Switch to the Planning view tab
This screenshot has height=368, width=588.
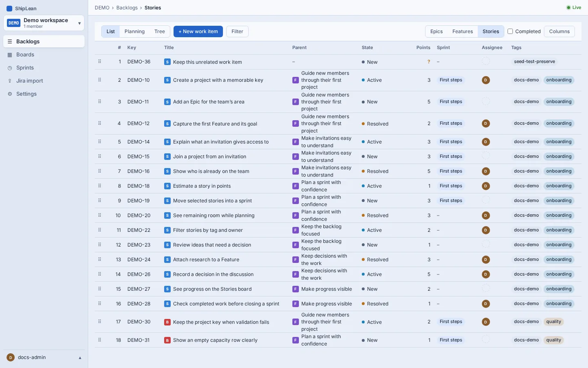(134, 31)
